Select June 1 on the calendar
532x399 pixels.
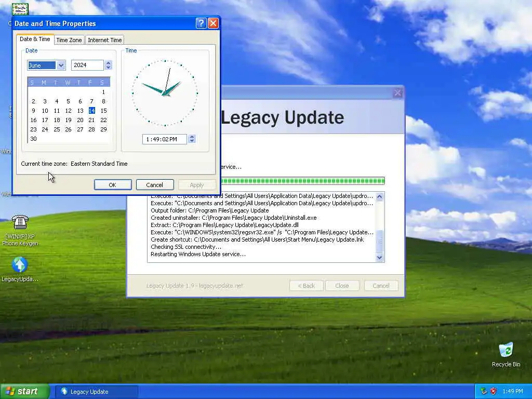pos(103,92)
